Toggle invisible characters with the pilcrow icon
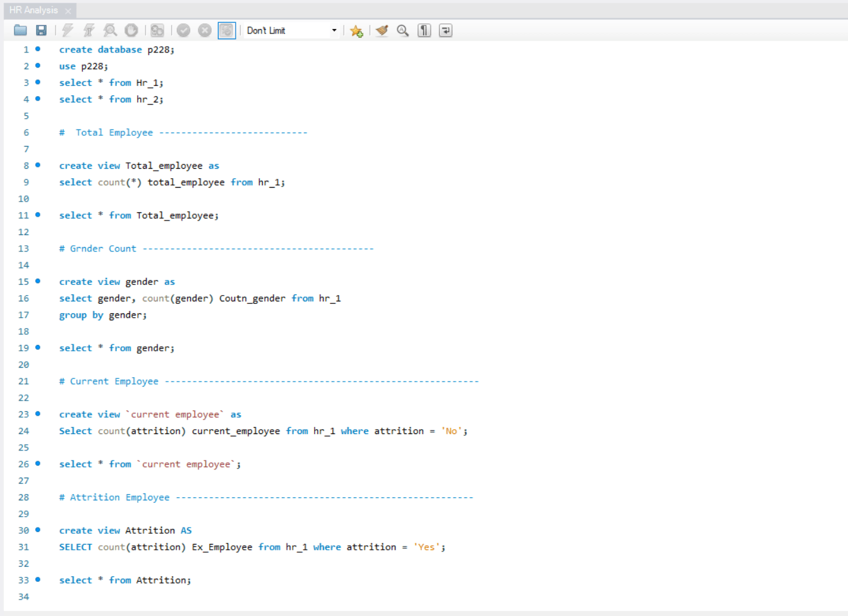848x616 pixels. [x=424, y=30]
